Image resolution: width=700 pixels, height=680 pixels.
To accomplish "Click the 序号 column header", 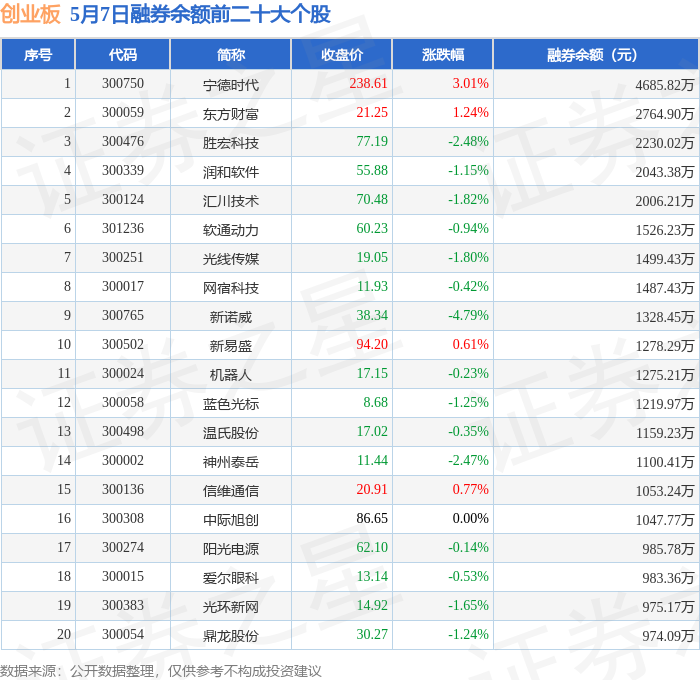I will click(38, 54).
